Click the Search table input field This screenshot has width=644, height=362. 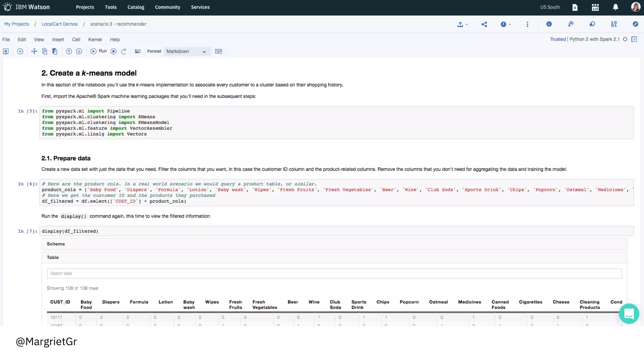coord(334,273)
